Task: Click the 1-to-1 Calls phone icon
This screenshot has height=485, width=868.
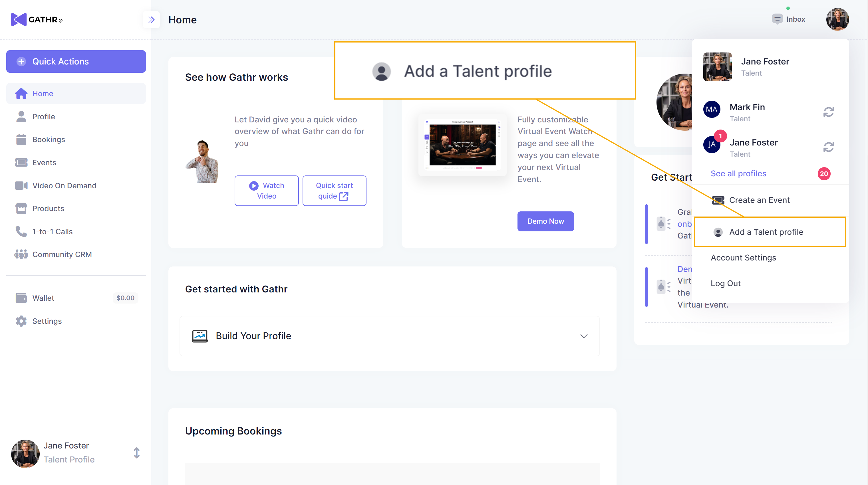Action: click(x=21, y=231)
